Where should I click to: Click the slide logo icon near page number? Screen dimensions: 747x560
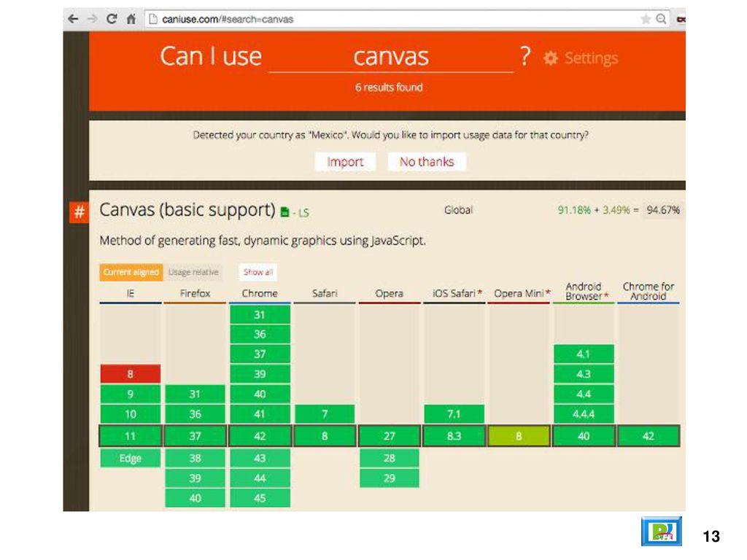(661, 532)
